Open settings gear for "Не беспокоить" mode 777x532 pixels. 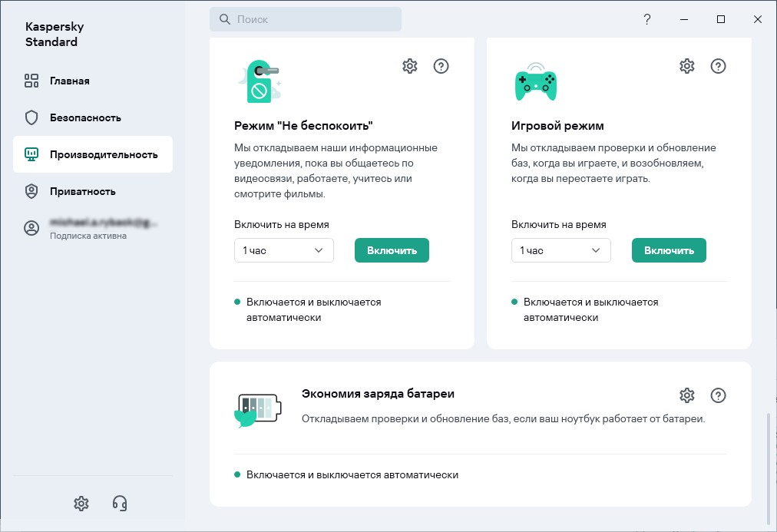coord(410,66)
